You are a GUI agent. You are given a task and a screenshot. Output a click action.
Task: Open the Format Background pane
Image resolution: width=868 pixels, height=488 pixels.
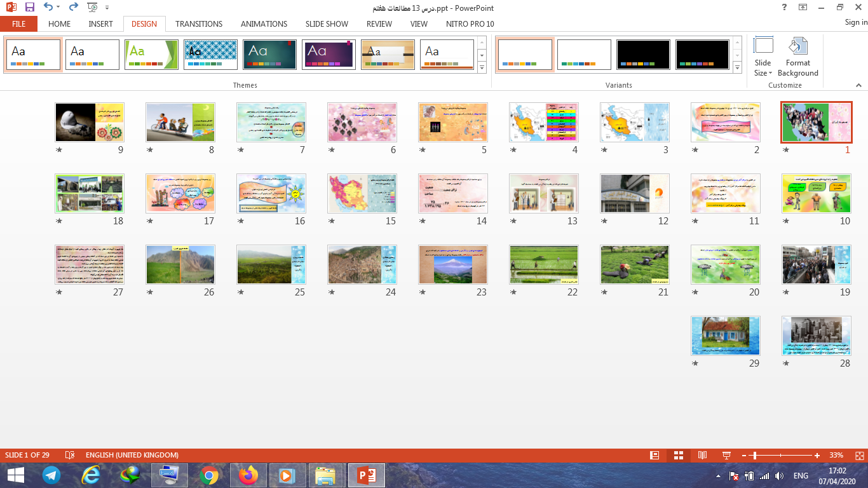[x=797, y=57]
